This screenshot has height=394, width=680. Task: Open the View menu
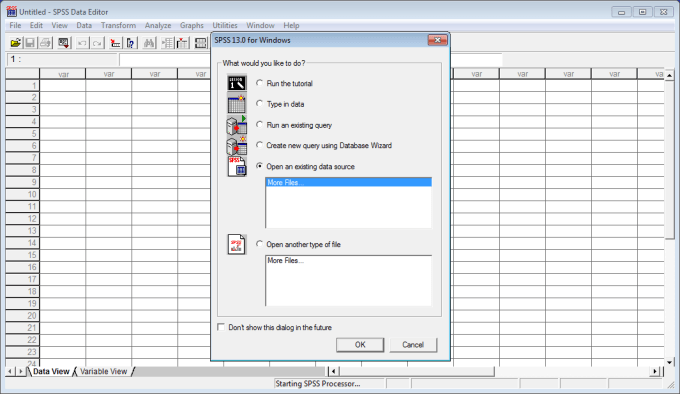pos(59,25)
